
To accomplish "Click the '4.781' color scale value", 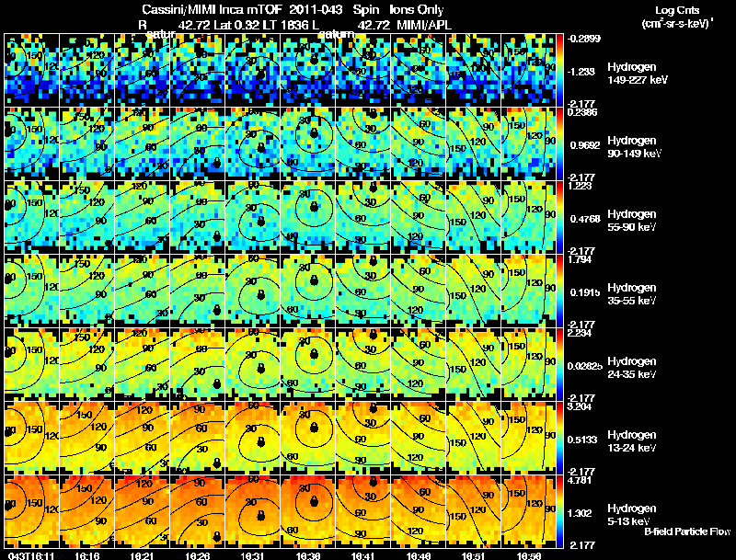I will tap(580, 480).
